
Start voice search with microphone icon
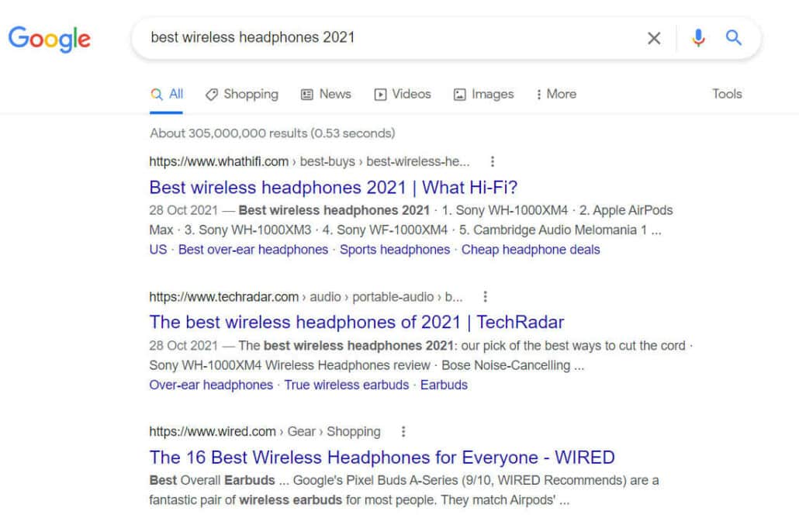click(x=699, y=38)
